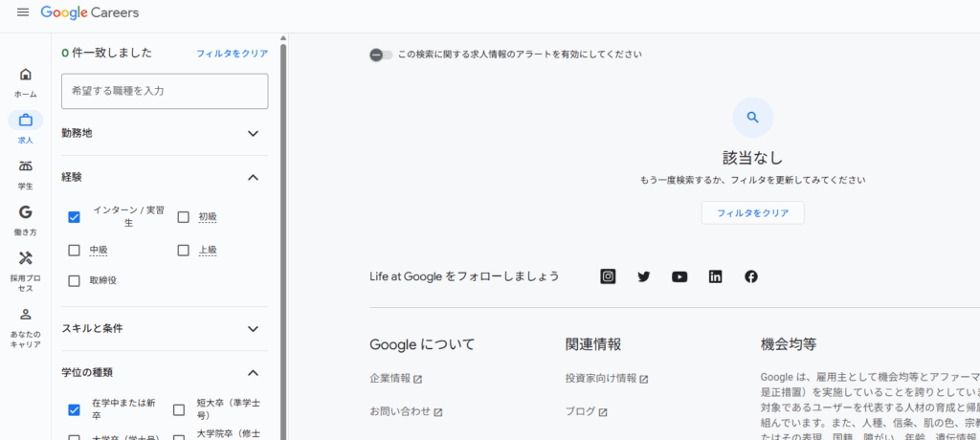Open the お問い合わせ footer link
The height and width of the screenshot is (440, 980).
[406, 411]
